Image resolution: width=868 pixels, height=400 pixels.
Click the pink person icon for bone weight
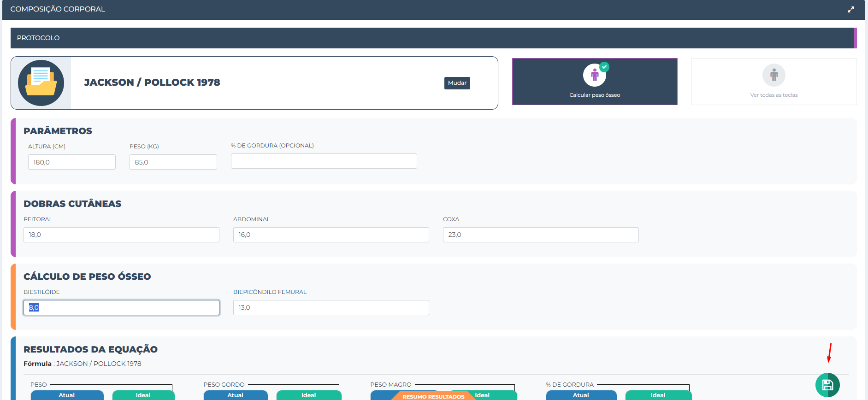coord(595,75)
